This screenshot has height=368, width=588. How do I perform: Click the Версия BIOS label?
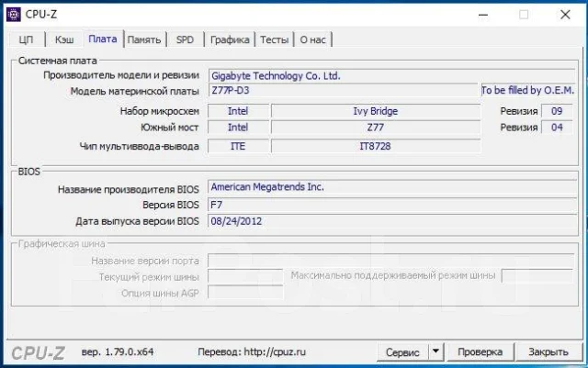pyautogui.click(x=171, y=205)
